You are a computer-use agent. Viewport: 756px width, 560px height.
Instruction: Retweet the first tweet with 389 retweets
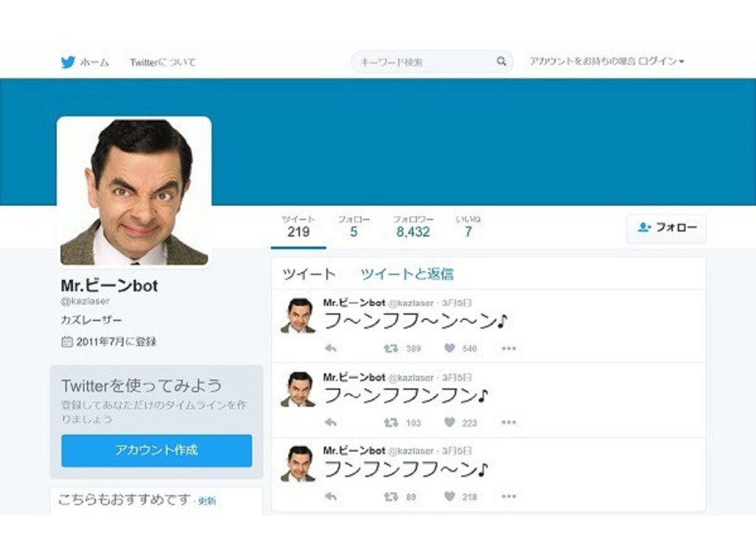point(391,348)
